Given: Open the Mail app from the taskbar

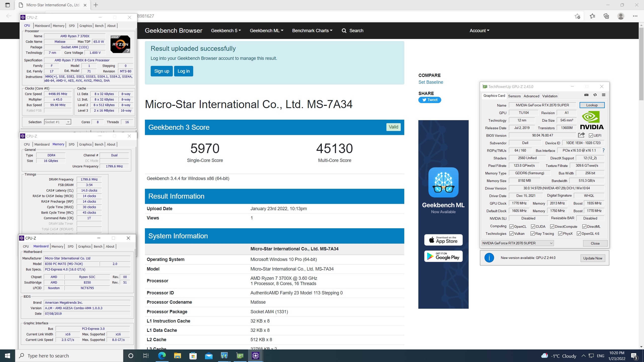Looking at the screenshot, I should 209,356.
